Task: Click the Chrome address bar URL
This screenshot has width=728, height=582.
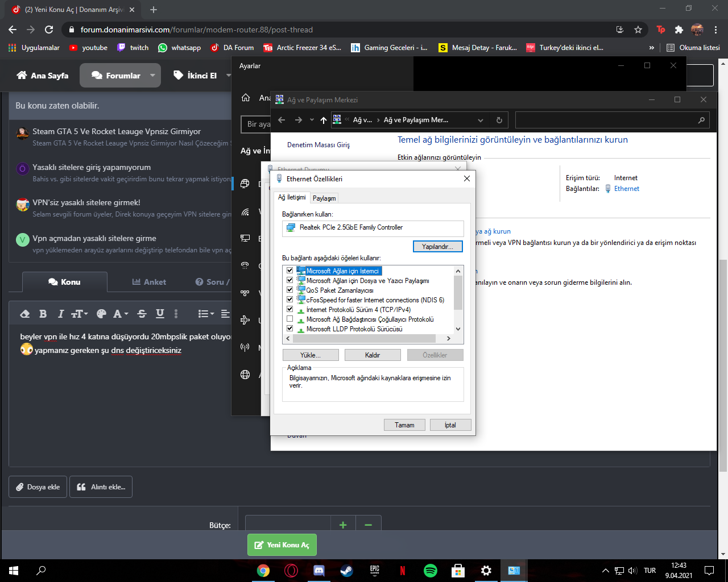Action: click(197, 30)
